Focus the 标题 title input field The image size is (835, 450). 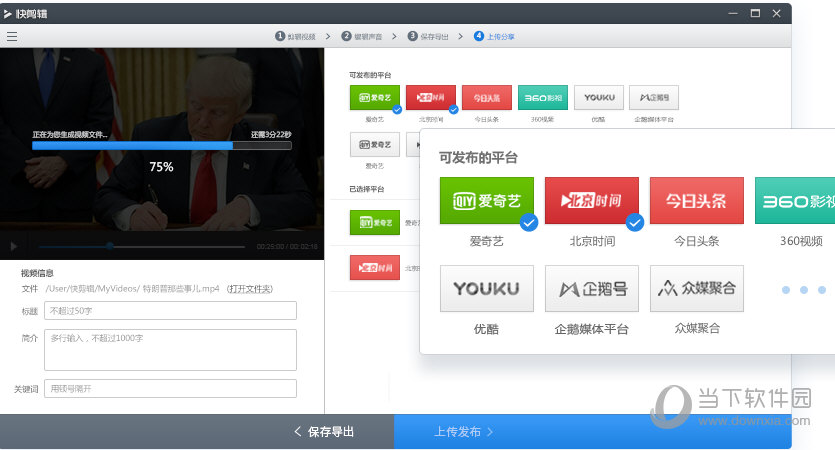coord(170,311)
